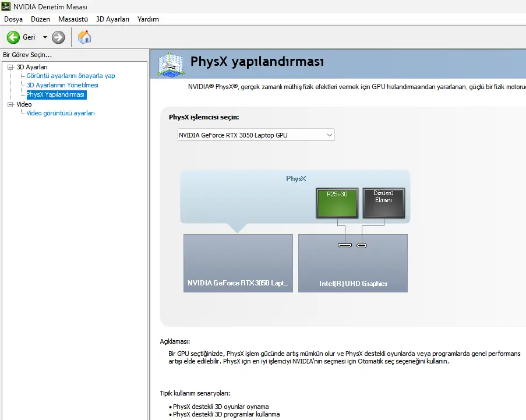Viewport: 526px width, 420px height.
Task: Click the 'PhysX işlemcisi seçin:' label
Action: coord(204,117)
